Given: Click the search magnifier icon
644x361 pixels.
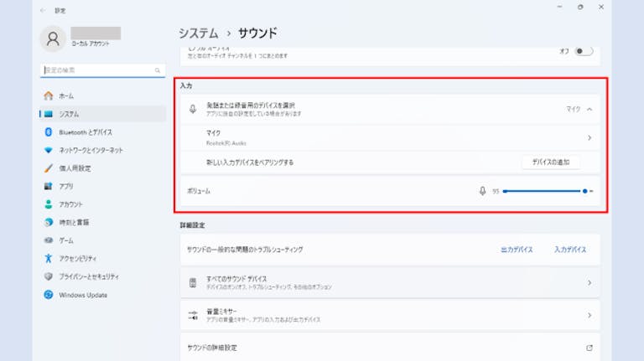Looking at the screenshot, I should click(x=158, y=70).
